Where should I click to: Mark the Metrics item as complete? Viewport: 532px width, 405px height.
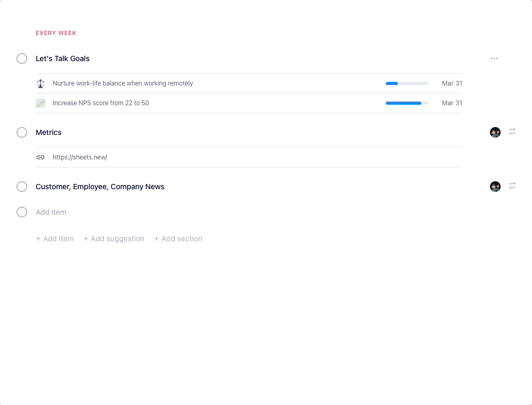coord(22,132)
